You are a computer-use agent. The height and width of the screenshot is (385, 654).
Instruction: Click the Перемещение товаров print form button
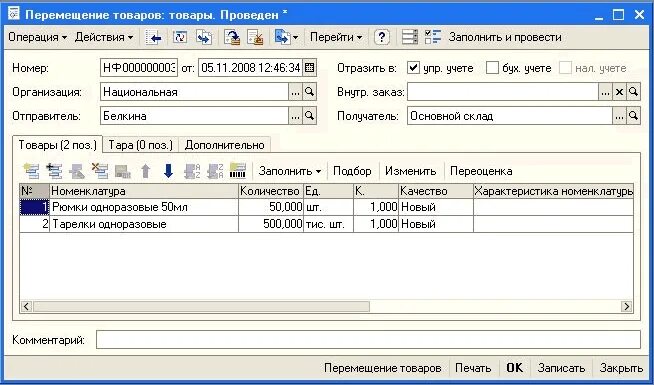[382, 368]
